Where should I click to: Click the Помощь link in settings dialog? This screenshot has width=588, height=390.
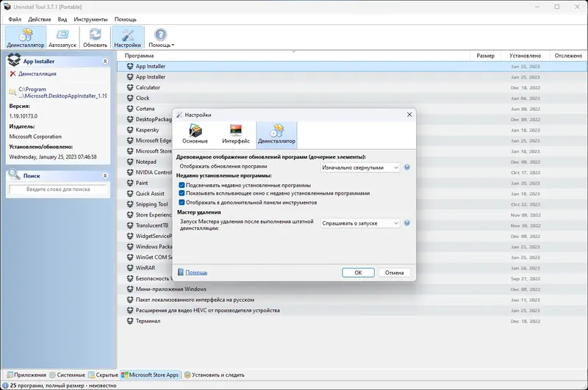click(196, 272)
